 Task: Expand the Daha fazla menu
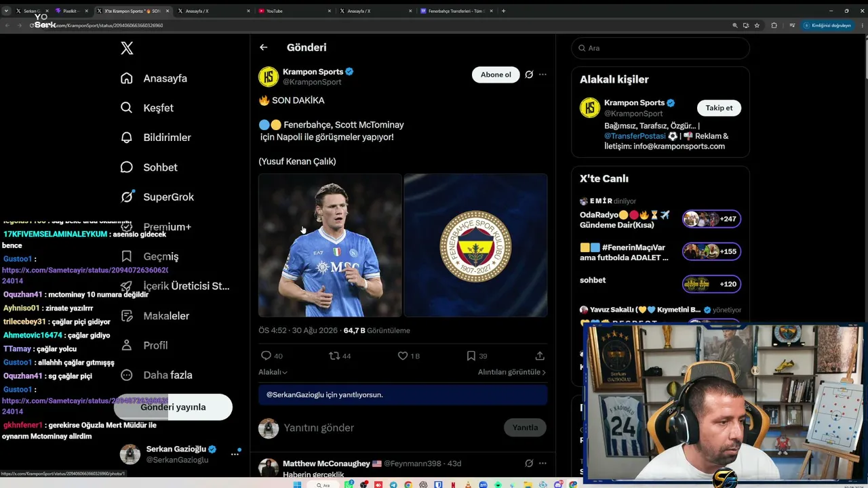156,375
